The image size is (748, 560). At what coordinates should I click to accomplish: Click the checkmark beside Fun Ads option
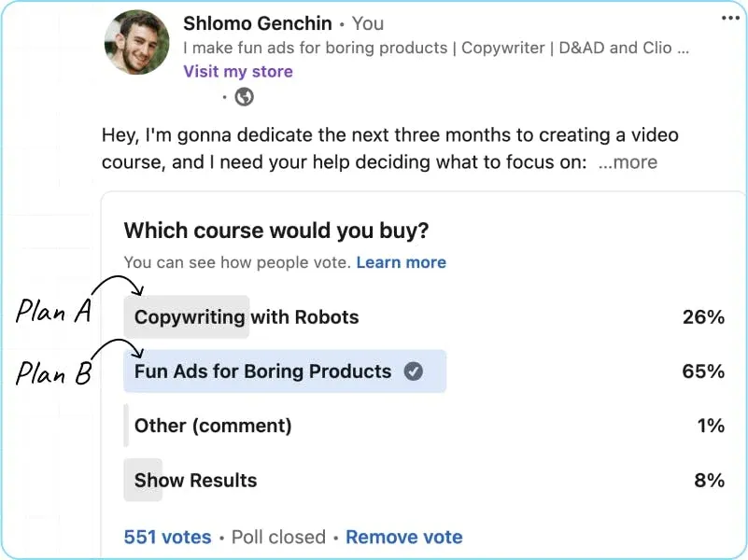pyautogui.click(x=413, y=371)
